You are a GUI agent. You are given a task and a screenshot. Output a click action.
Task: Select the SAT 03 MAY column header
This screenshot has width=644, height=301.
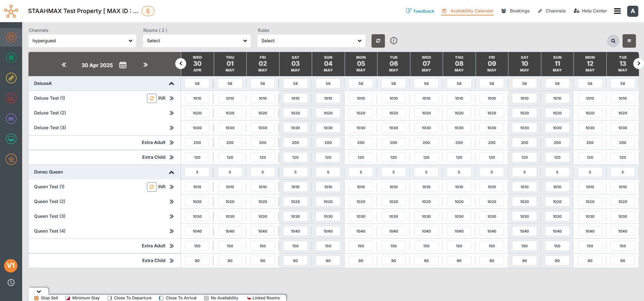point(295,64)
